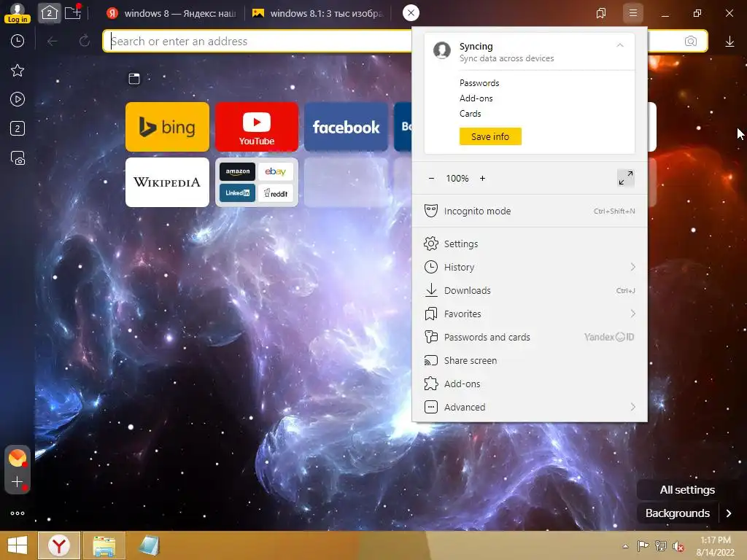The image size is (747, 560).
Task: Open the three dots sidebar options
Action: pos(18,513)
